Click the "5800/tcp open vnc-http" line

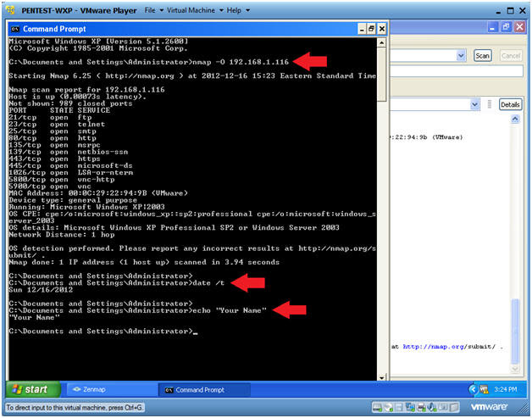pos(62,180)
